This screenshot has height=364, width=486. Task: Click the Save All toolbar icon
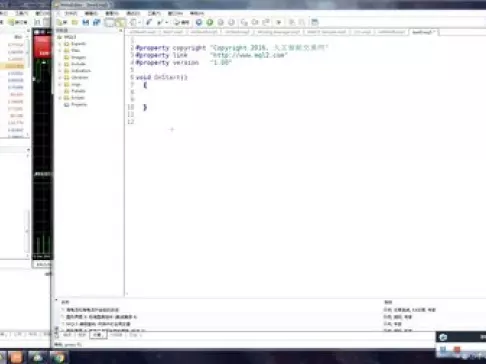97,22
